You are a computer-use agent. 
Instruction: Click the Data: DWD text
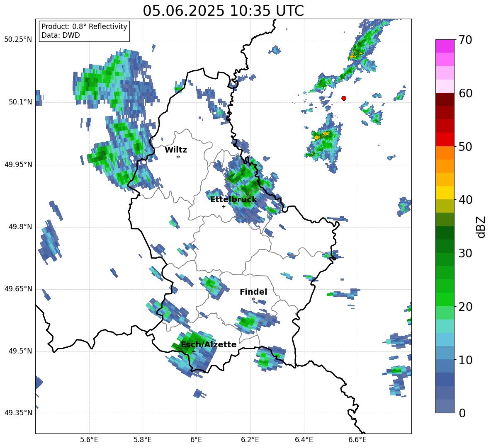click(61, 35)
